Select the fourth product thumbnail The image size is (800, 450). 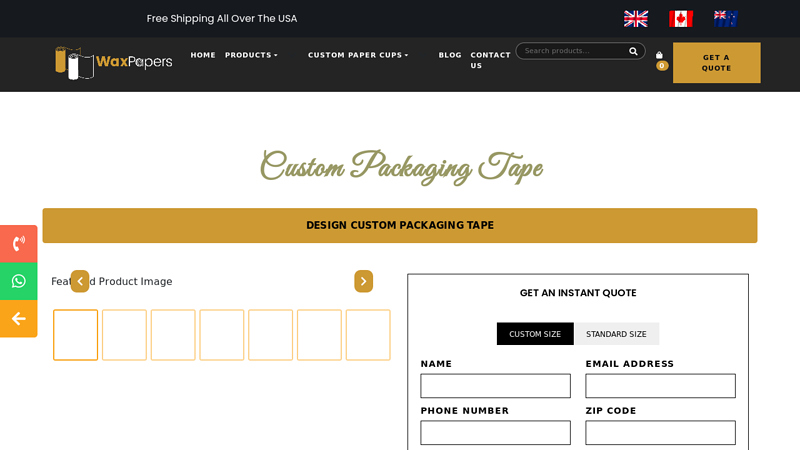pos(222,335)
